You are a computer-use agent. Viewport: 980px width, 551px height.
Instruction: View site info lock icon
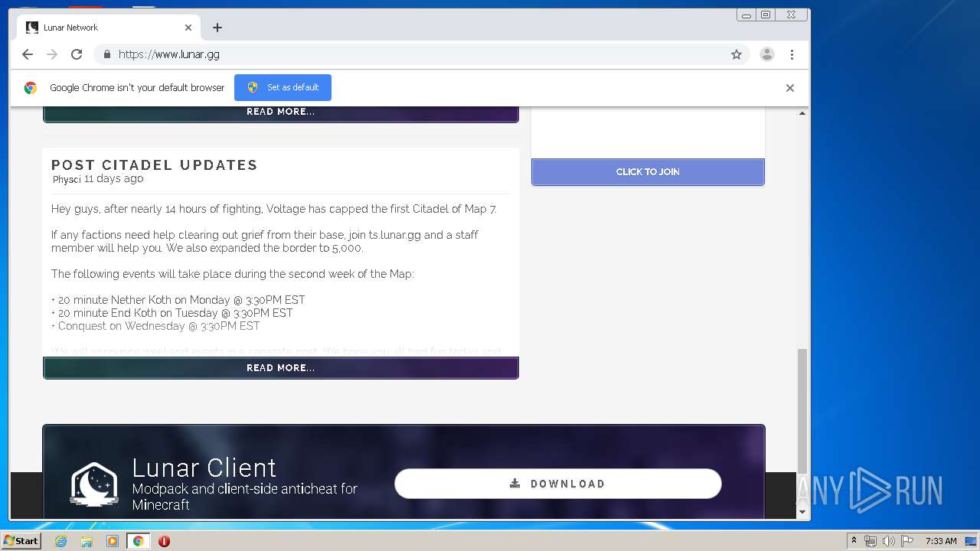[x=106, y=54]
